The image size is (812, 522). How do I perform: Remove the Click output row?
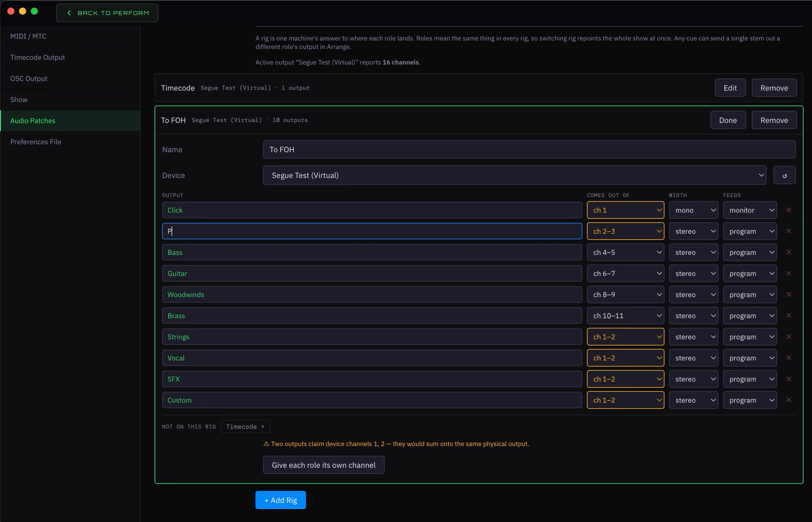point(789,210)
